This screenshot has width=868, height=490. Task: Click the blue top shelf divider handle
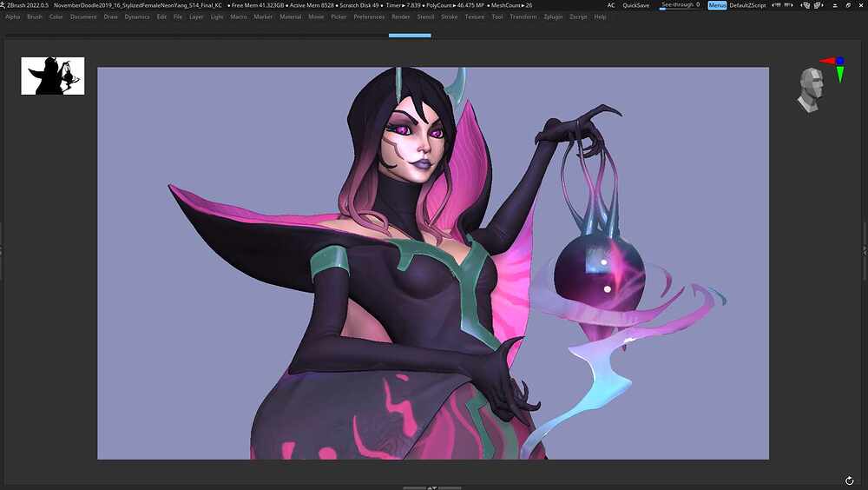click(x=410, y=36)
